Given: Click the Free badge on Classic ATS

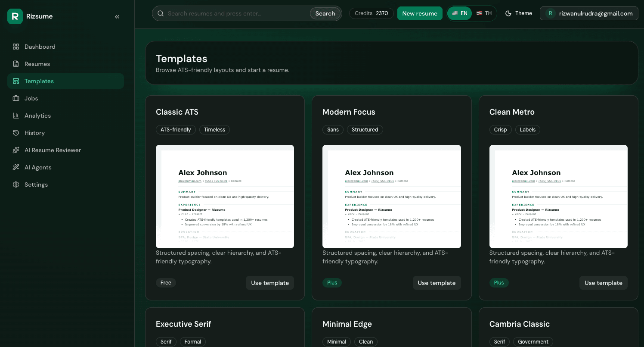Looking at the screenshot, I should click(166, 283).
